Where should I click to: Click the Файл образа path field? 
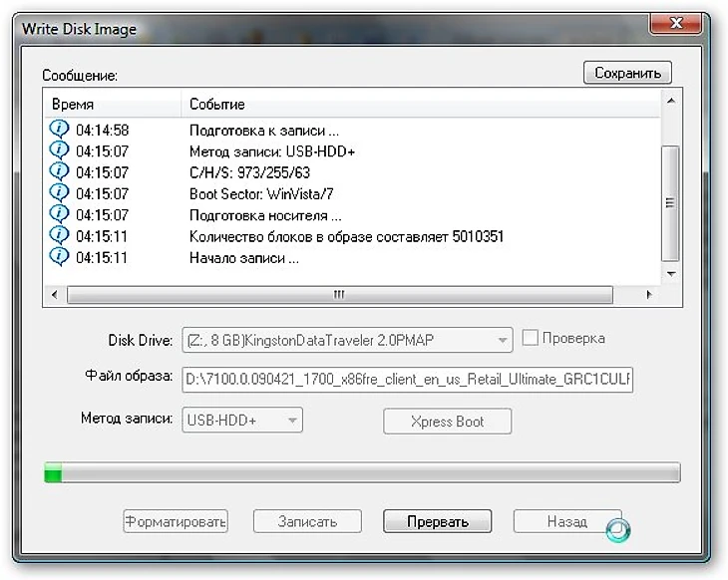406,380
